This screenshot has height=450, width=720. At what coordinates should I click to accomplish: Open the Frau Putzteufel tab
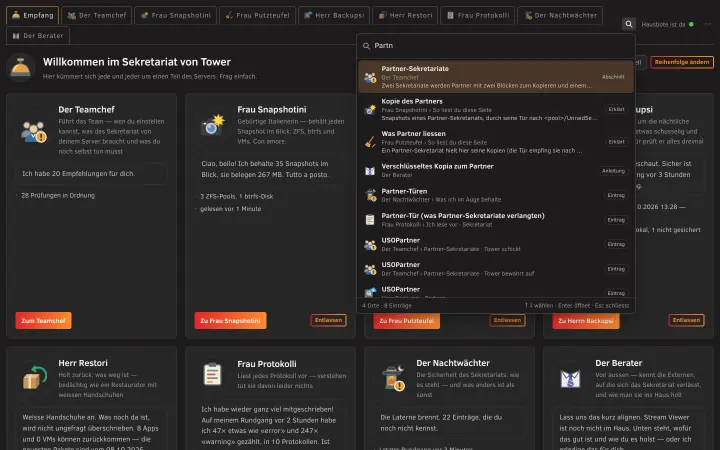coord(257,15)
